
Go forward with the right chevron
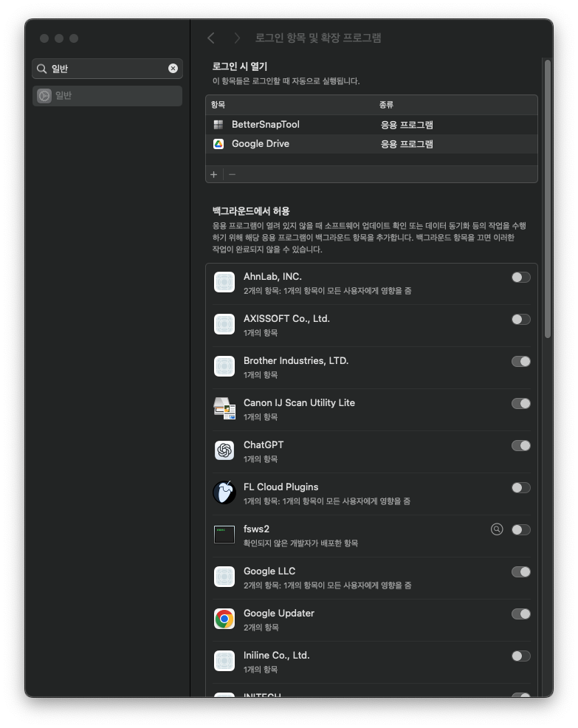pyautogui.click(x=237, y=38)
